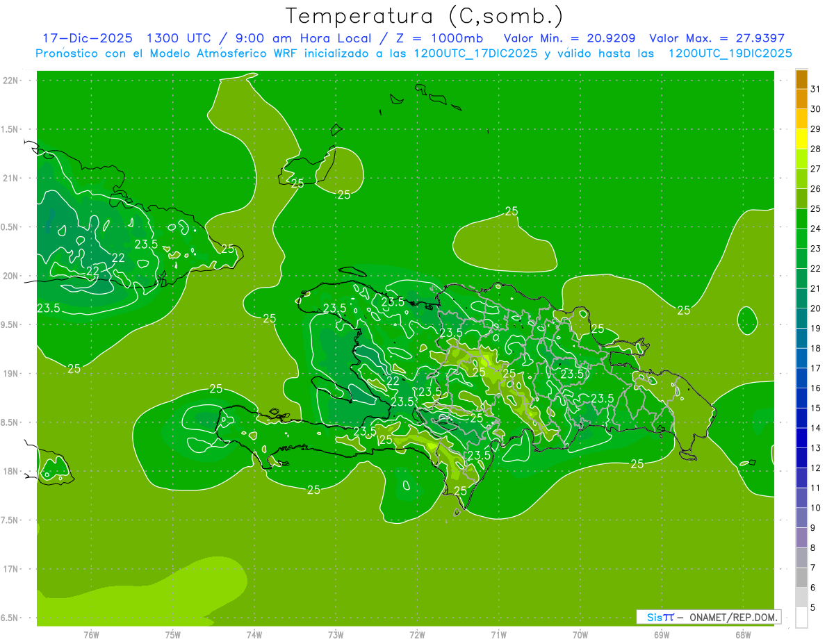Viewport: 834px width, 644px height.
Task: Click the '73W' longitude axis label
Action: (x=336, y=634)
